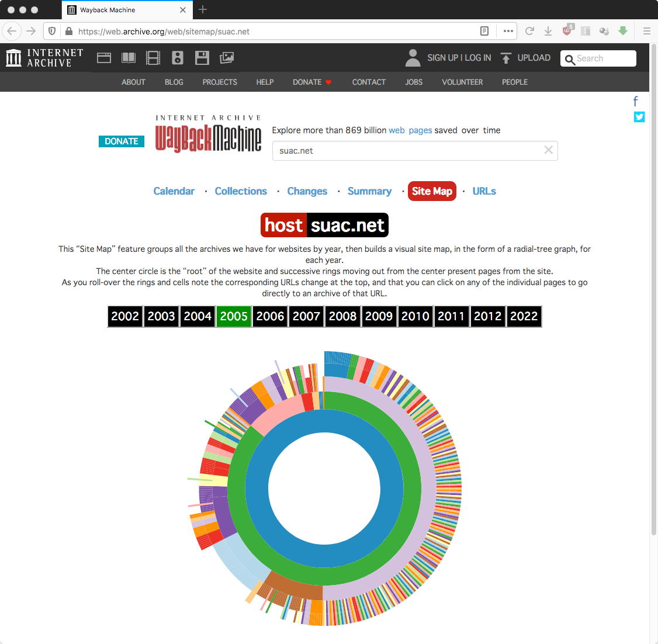Switch to the Calendar view
The height and width of the screenshot is (644, 658).
(x=174, y=191)
